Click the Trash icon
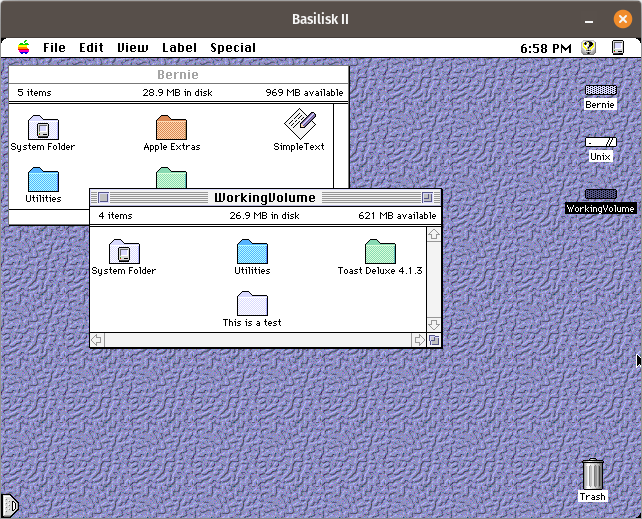642x519 pixels. 592,474
